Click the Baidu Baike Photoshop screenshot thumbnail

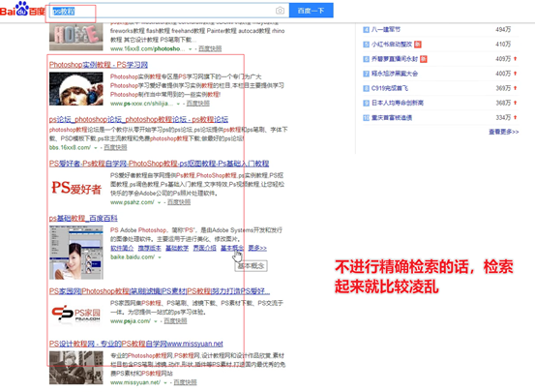click(76, 253)
